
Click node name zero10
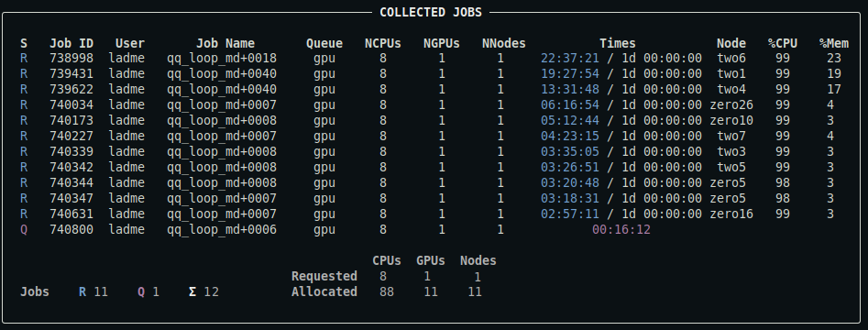click(x=731, y=120)
